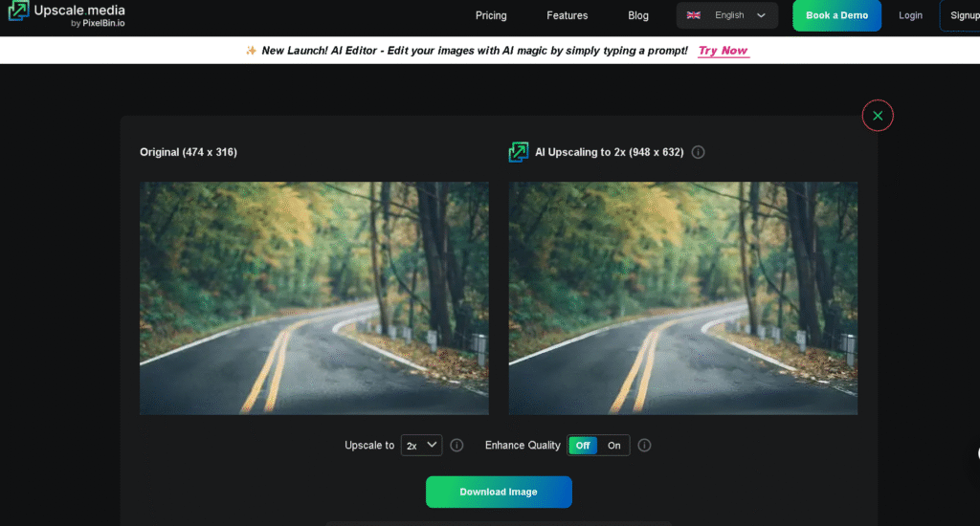Follow the Try Now link

723,51
